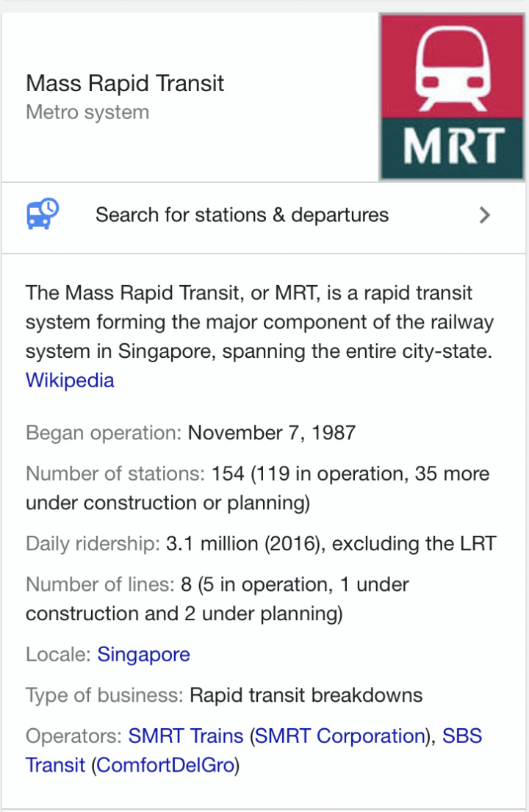529x812 pixels.
Task: Click the 'Daily ridership' label
Action: [93, 544]
